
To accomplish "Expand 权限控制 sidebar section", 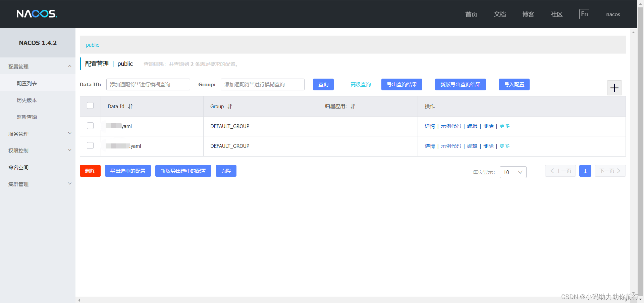I will click(70, 150).
